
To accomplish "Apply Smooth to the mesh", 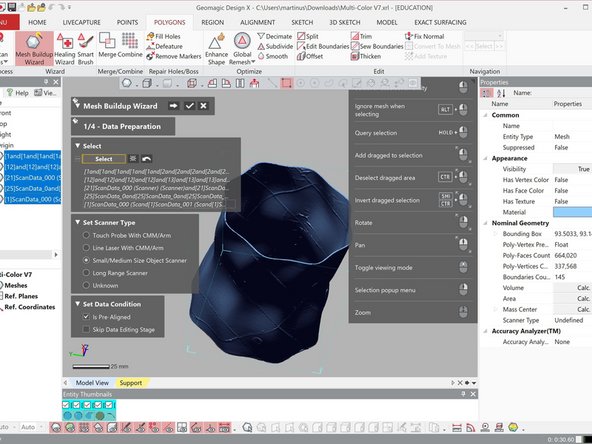I will (x=273, y=56).
